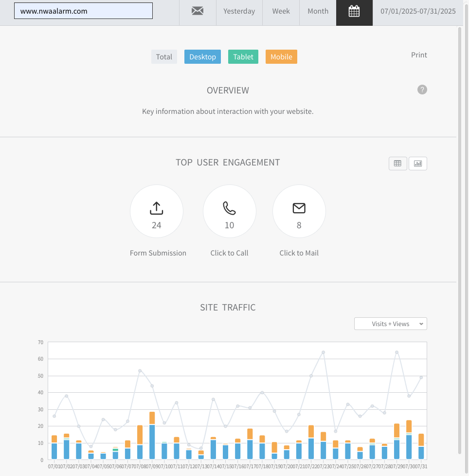Image resolution: width=469 pixels, height=476 pixels.
Task: Click the envelope mail icon in top bar
Action: coord(198,11)
